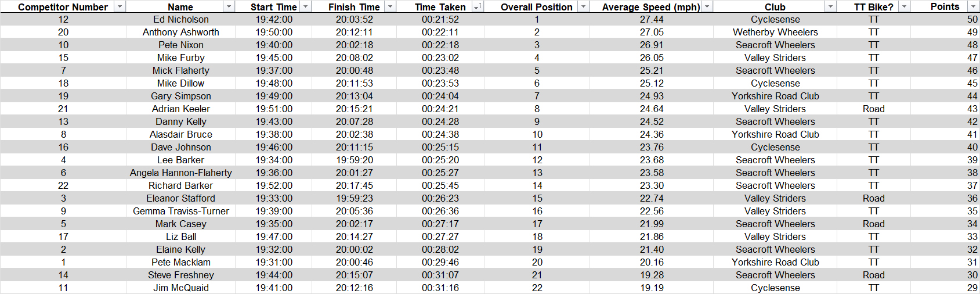Open the sorted Time Taken filter button
Viewport: 980px width, 294px height.
(477, 7)
